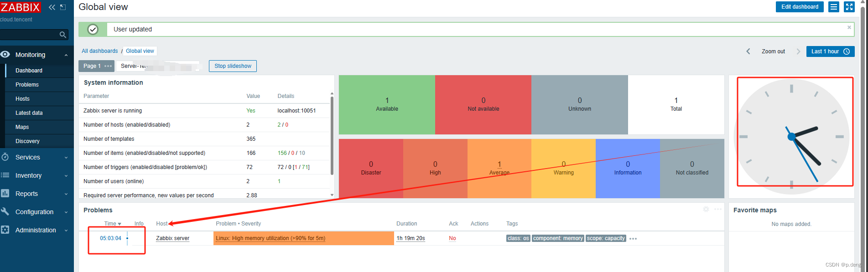Click the Zabbix server host link

click(172, 238)
